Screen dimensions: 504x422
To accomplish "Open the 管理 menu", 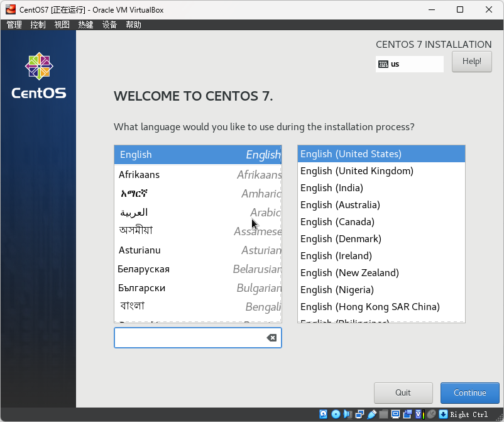I will click(x=14, y=25).
